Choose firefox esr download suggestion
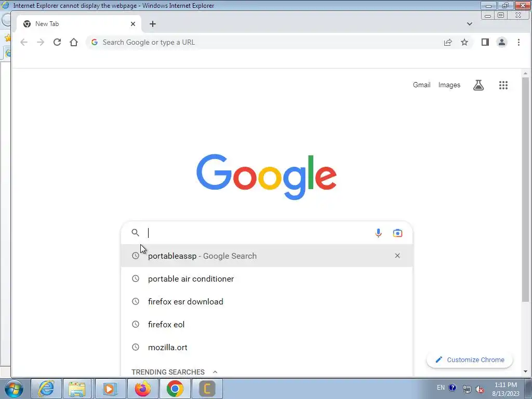Image resolution: width=532 pixels, height=399 pixels. point(267,302)
